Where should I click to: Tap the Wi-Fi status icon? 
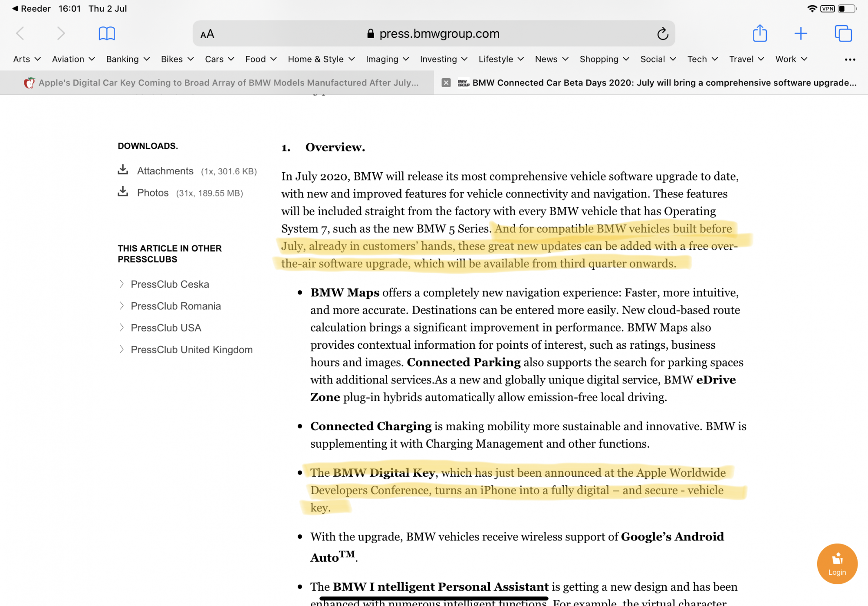[812, 9]
